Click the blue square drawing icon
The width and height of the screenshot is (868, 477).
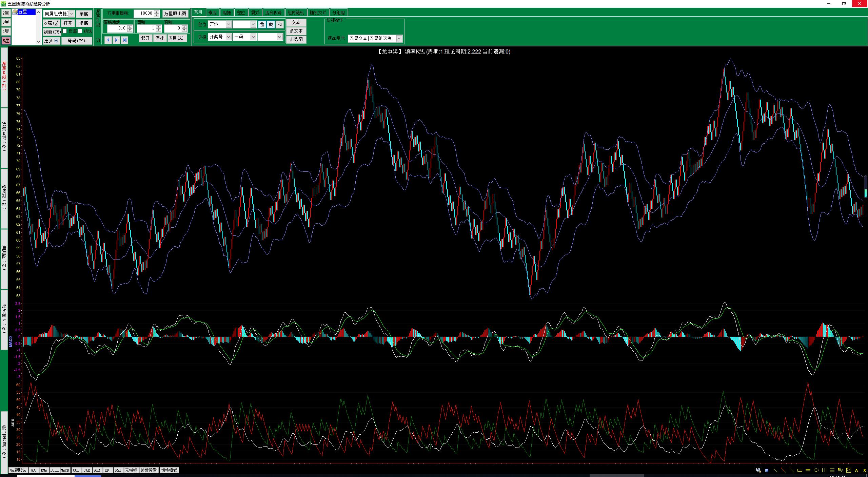point(767,470)
